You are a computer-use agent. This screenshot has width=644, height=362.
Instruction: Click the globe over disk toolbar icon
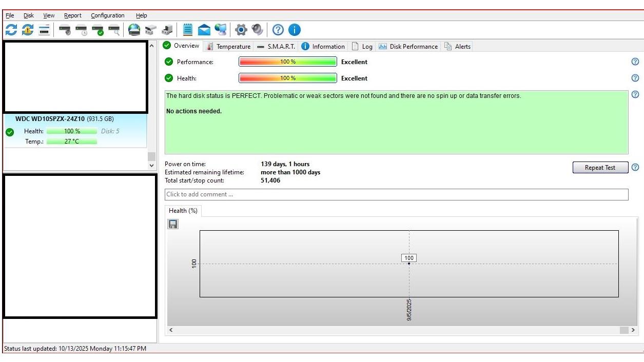click(x=134, y=30)
